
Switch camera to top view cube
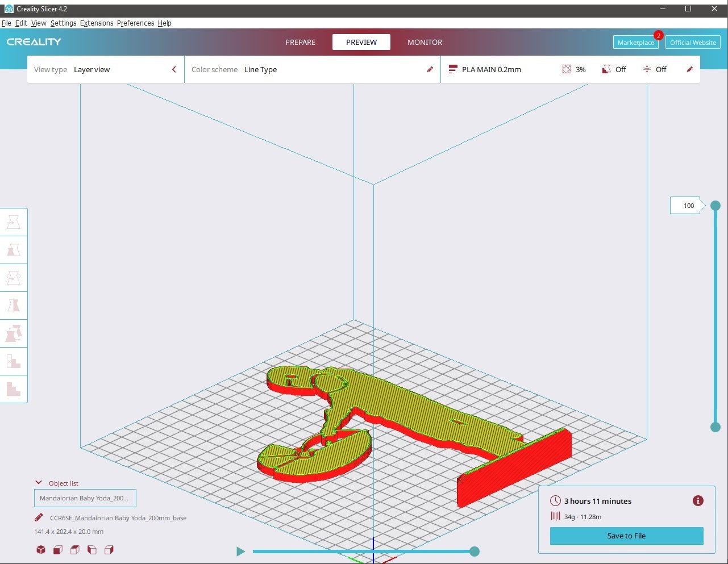[75, 550]
